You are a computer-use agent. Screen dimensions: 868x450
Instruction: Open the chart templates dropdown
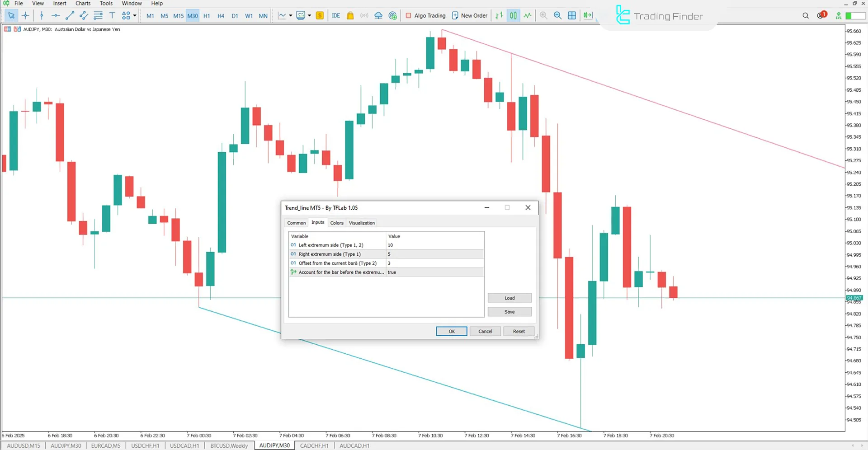(309, 15)
